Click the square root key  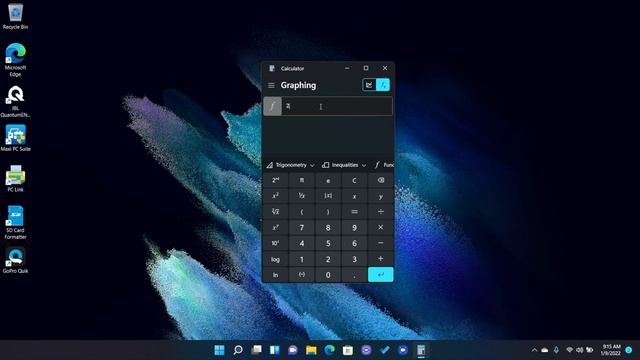[x=276, y=211]
